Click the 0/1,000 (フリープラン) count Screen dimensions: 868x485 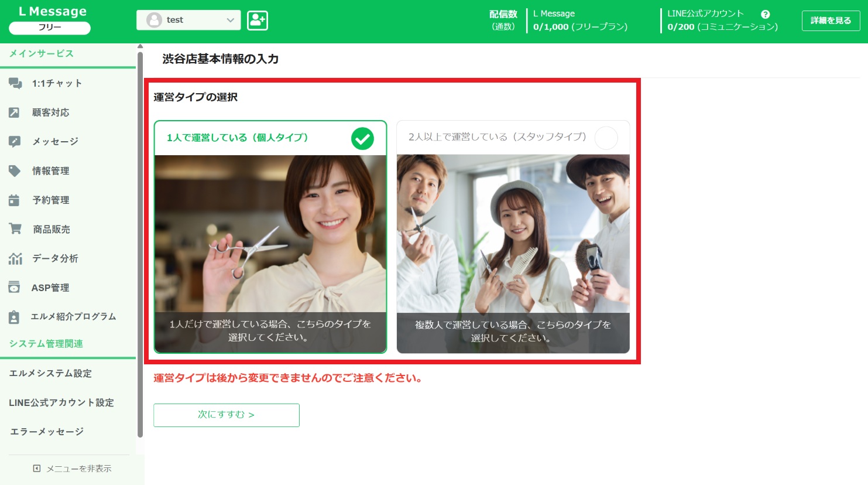[x=580, y=27]
